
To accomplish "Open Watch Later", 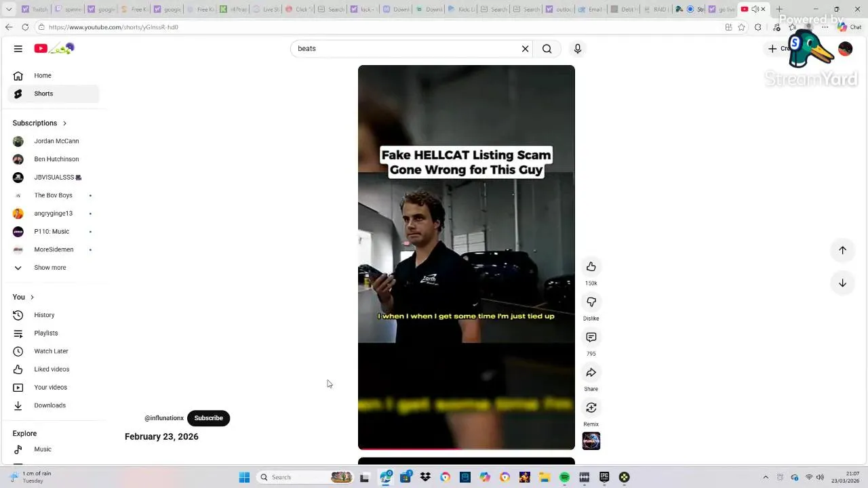I will tap(54, 351).
